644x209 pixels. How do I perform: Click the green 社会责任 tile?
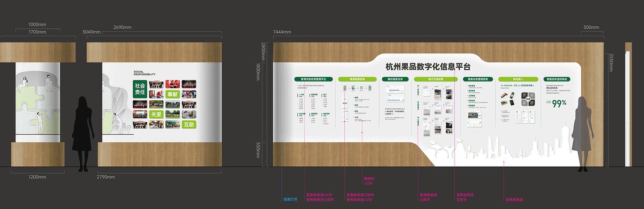click(140, 89)
